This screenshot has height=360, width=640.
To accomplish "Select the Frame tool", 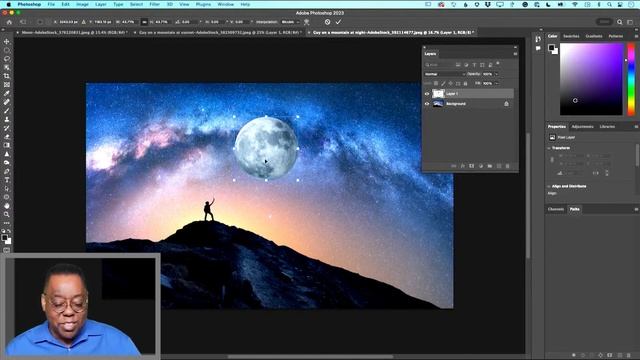I will point(7,84).
